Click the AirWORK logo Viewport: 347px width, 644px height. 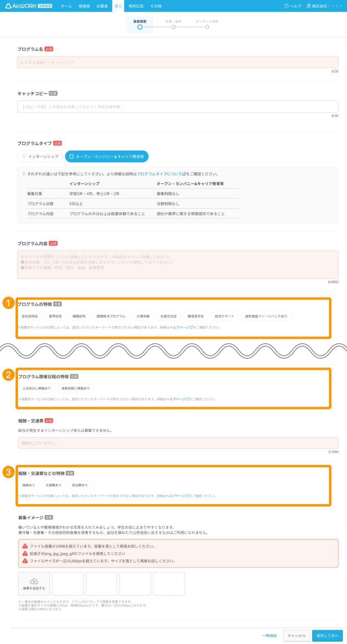tap(29, 6)
